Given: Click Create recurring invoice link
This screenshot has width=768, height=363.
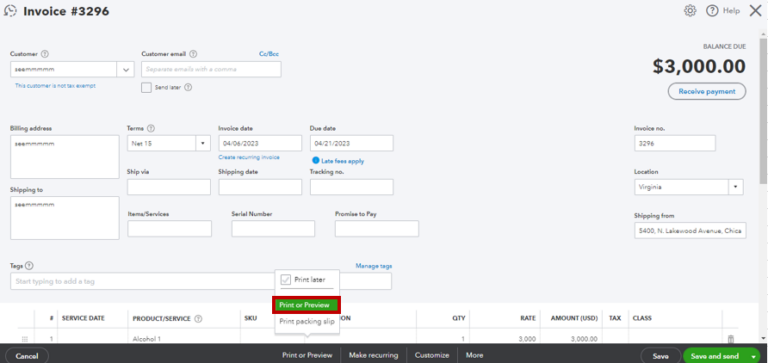Looking at the screenshot, I should pos(249,157).
